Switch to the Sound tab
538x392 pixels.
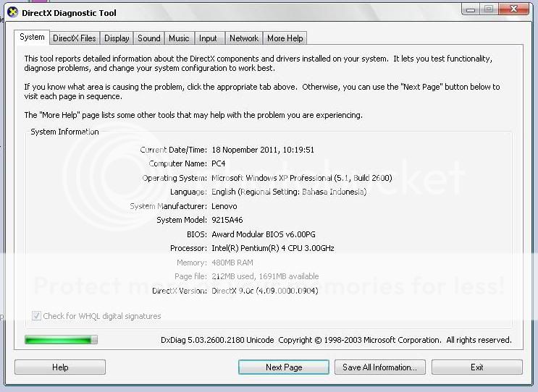[149, 38]
